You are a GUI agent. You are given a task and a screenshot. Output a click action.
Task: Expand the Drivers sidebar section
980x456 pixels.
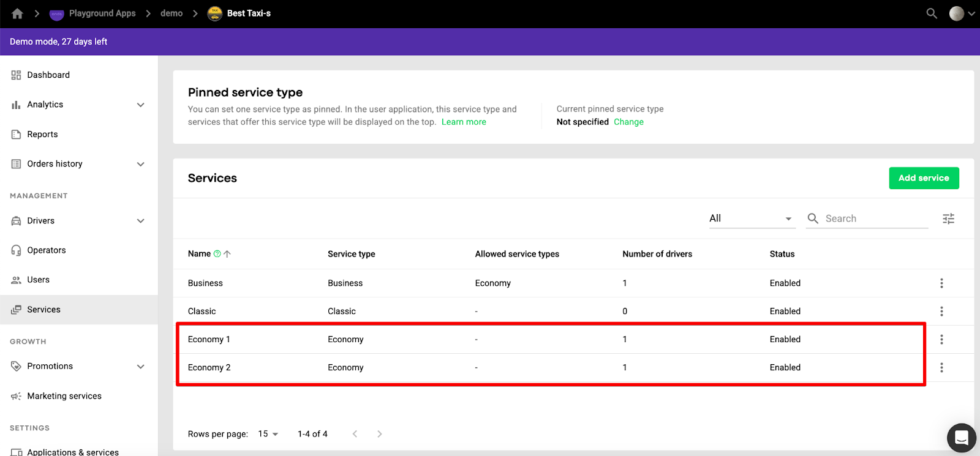click(140, 221)
